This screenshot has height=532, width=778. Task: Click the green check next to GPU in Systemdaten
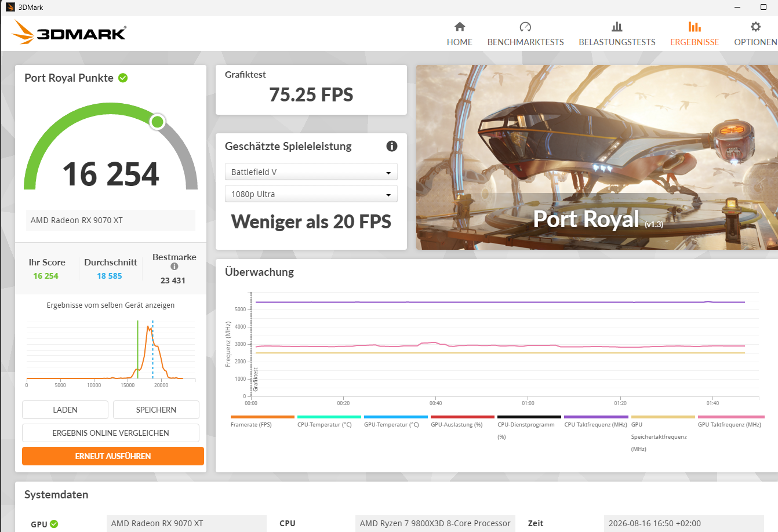[x=54, y=524]
